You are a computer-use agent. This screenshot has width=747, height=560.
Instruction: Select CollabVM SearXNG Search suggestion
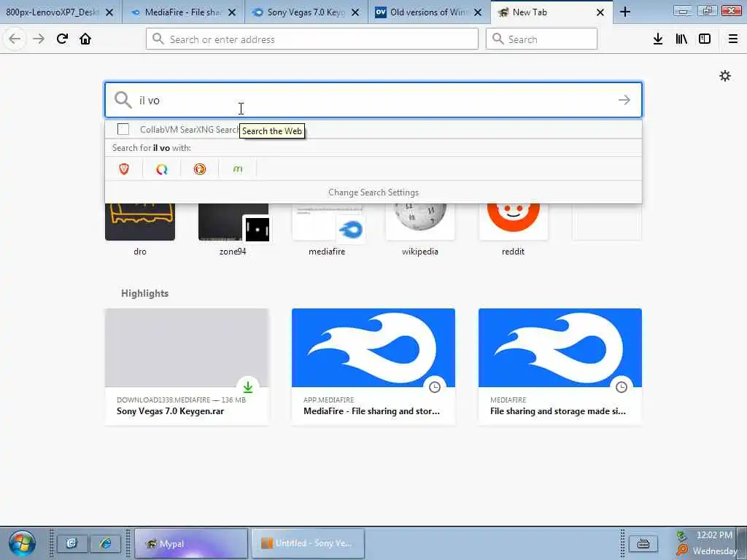[373, 130]
